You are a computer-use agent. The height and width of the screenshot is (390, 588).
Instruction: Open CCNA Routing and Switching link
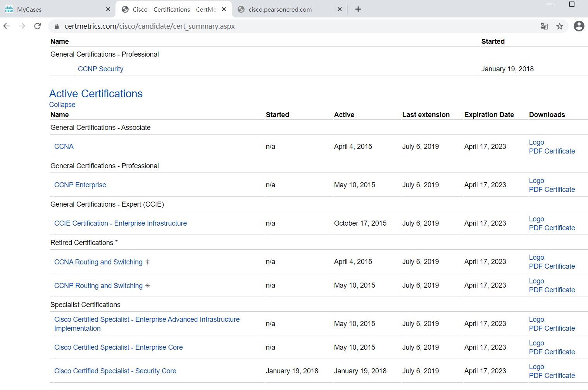point(98,262)
